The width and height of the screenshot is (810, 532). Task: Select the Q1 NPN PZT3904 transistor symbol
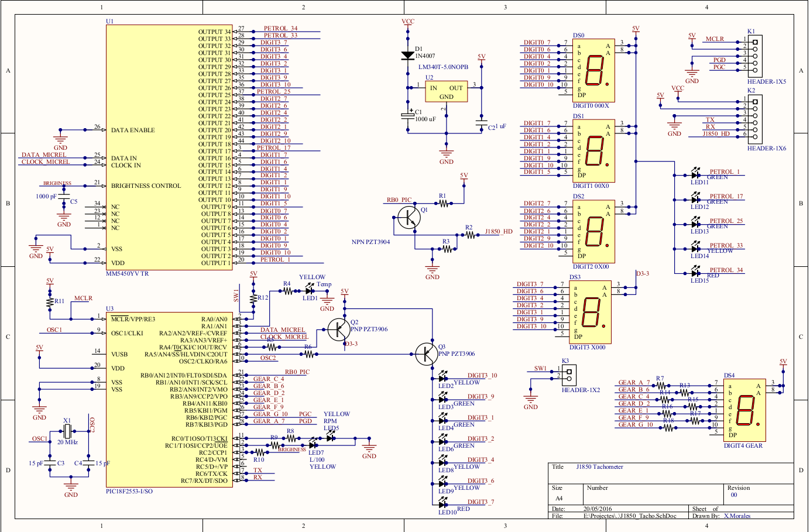coord(409,218)
